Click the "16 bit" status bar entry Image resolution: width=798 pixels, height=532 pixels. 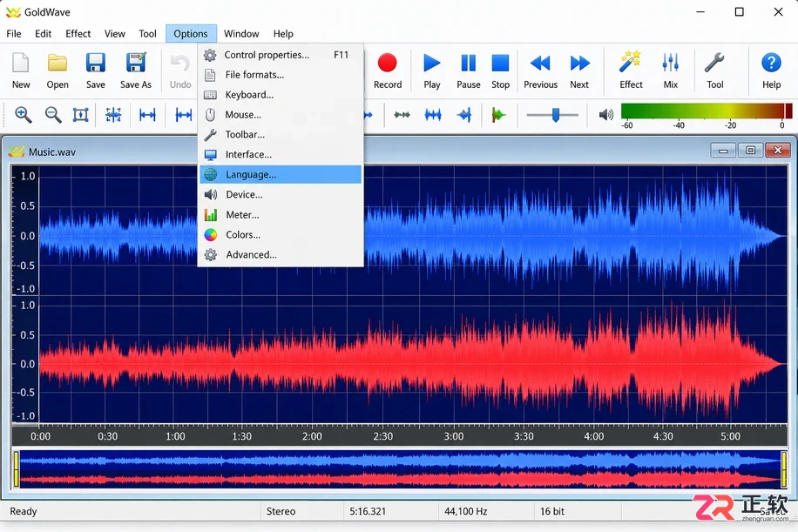(x=552, y=511)
